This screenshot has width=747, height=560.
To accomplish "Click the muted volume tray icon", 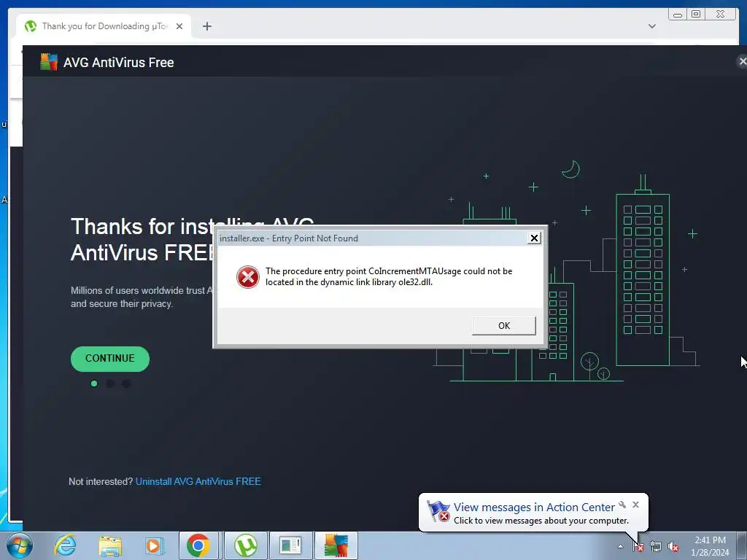I will pyautogui.click(x=673, y=547).
